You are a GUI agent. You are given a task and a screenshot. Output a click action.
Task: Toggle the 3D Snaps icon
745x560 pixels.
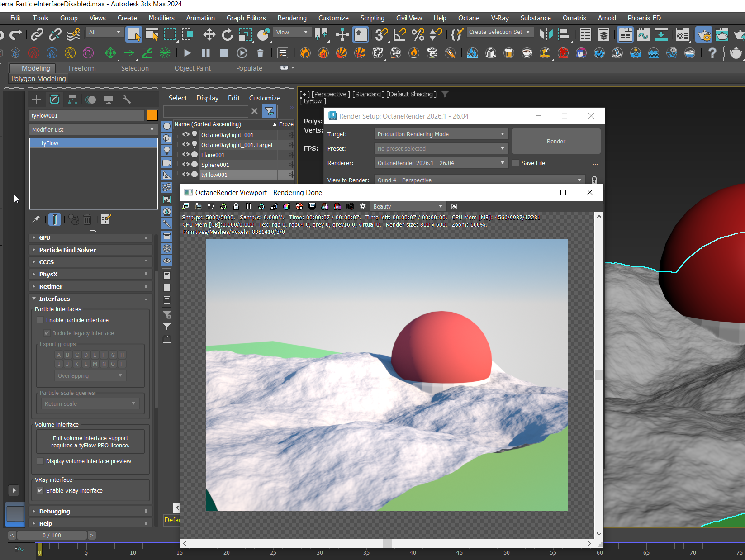click(381, 34)
